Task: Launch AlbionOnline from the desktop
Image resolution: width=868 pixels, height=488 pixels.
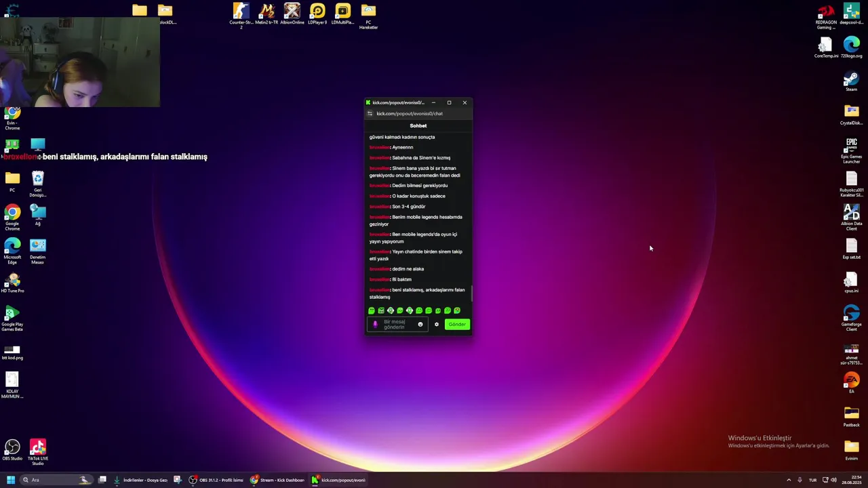Action: coord(292,14)
